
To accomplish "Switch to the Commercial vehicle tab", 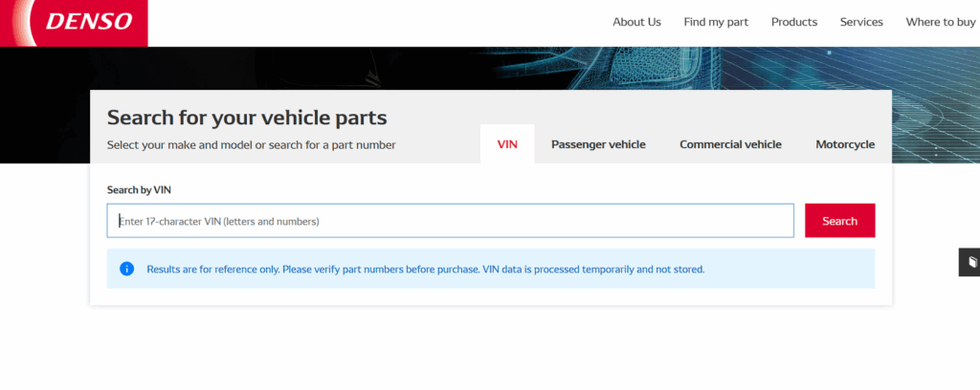I will click(730, 144).
